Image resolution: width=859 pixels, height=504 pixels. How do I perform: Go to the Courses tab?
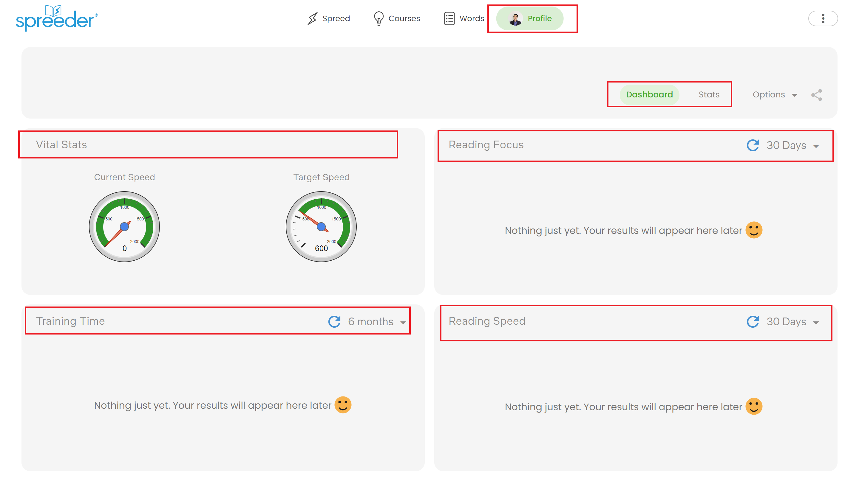(x=404, y=18)
